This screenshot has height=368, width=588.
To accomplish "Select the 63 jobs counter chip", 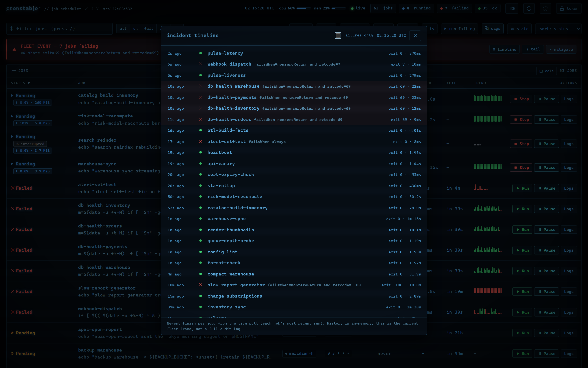I will tap(383, 8).
